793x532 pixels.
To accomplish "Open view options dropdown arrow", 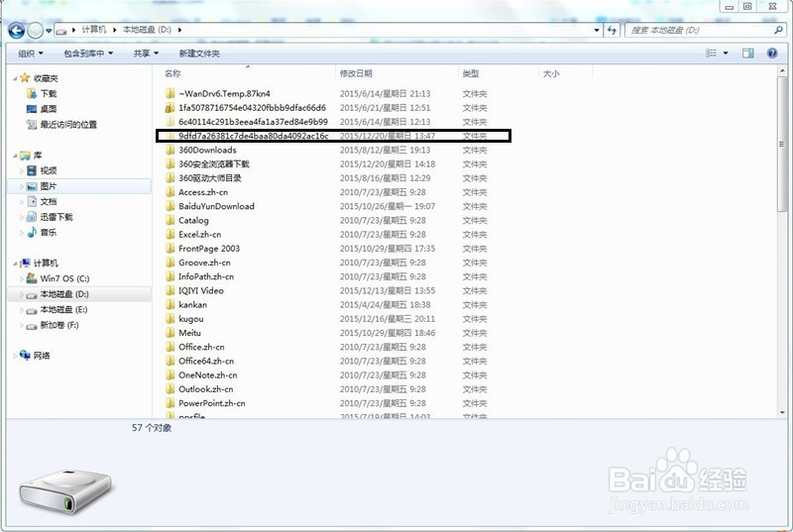I will pyautogui.click(x=726, y=53).
